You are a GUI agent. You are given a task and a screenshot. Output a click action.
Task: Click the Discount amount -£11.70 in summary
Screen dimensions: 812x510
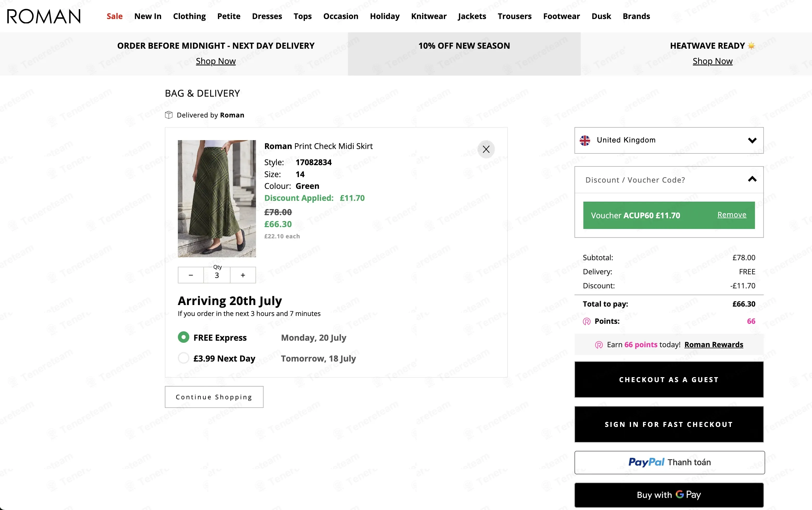pos(742,286)
